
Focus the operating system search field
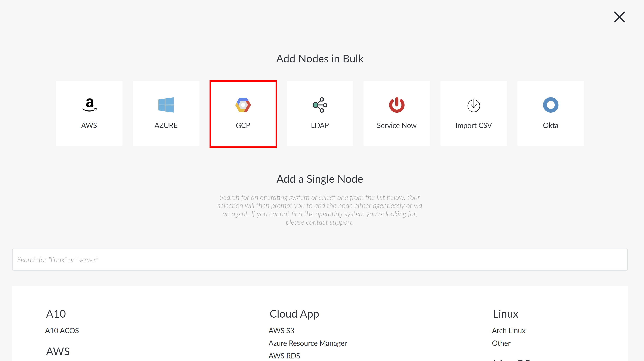point(320,259)
